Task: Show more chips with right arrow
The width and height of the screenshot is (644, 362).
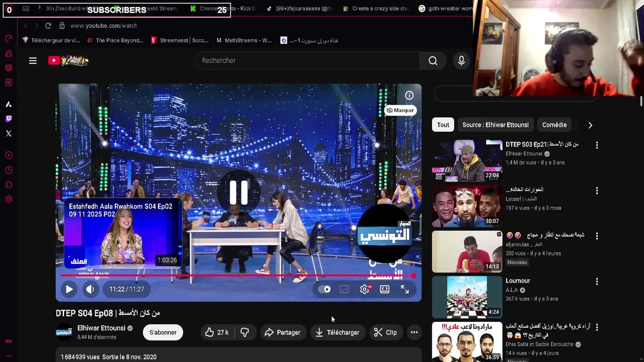Action: [590, 125]
